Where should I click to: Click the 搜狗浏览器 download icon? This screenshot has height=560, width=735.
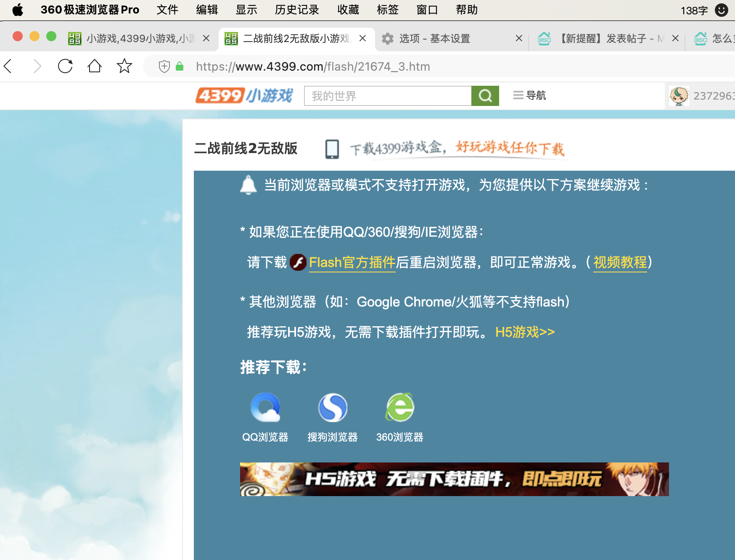click(333, 407)
